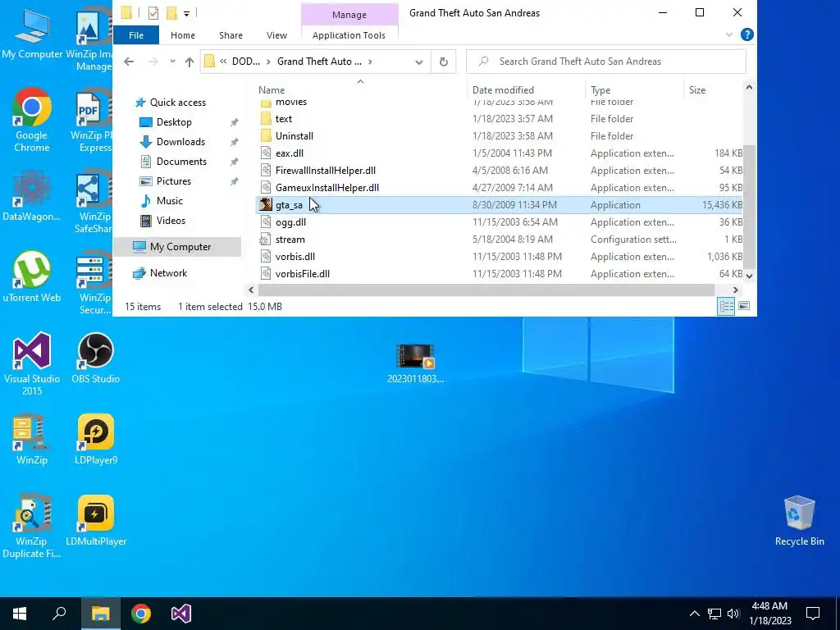Screen dimensions: 840x630
Task: Launch uTorrent Web desktop shortcut
Action: pos(32,277)
